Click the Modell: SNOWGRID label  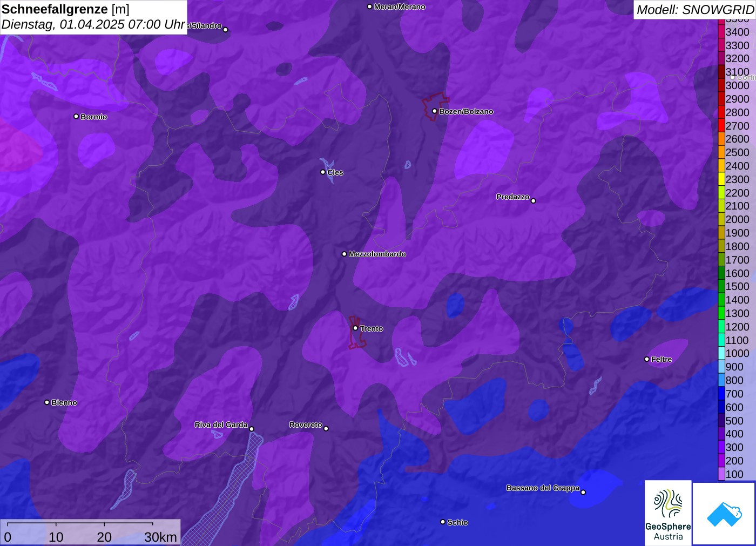pyautogui.click(x=695, y=9)
